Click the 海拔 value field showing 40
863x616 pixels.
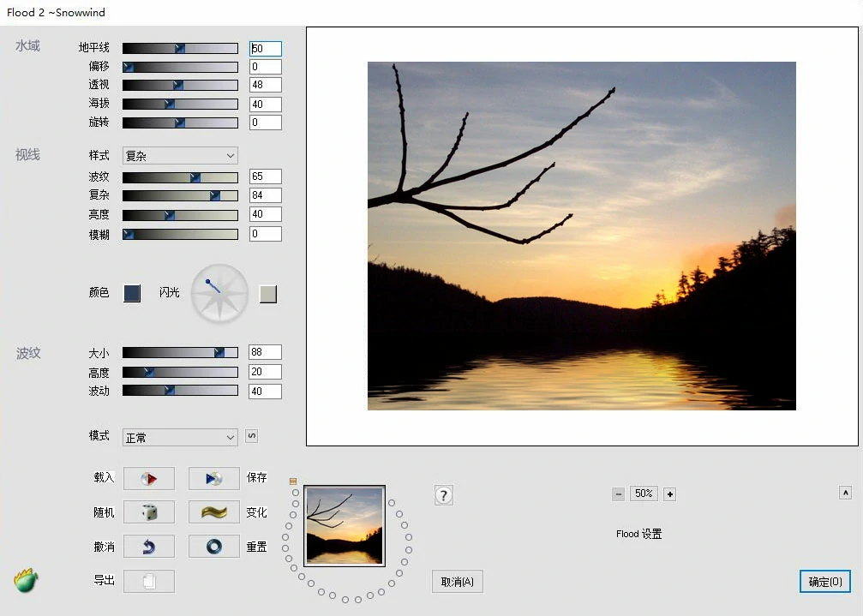tap(266, 104)
